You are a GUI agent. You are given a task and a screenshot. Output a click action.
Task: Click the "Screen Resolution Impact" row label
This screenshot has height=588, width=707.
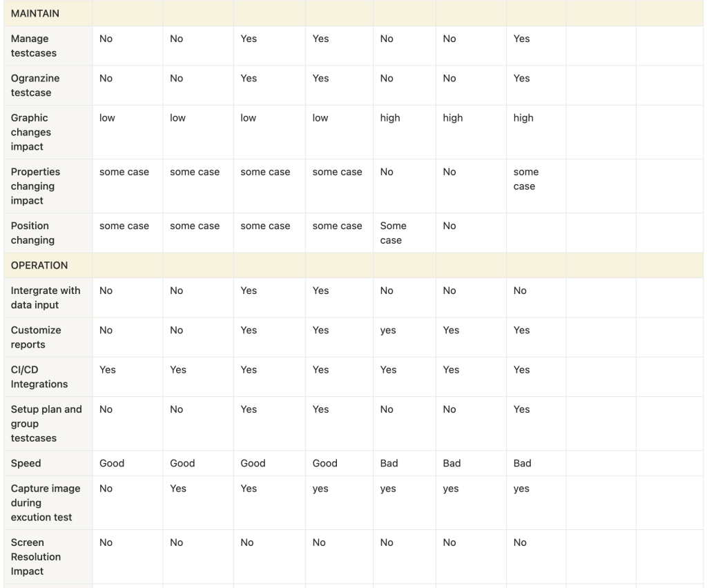coord(36,556)
